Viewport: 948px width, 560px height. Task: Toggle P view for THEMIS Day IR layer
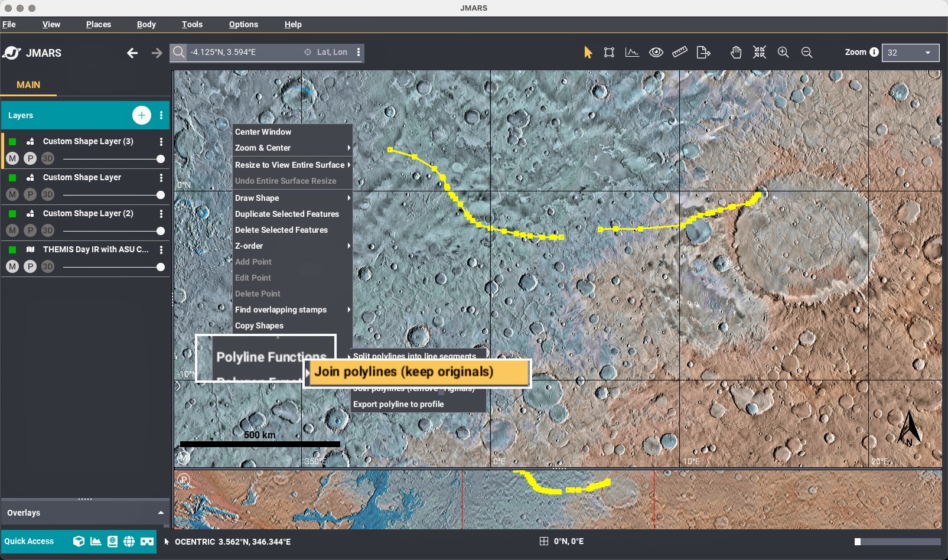[30, 267]
